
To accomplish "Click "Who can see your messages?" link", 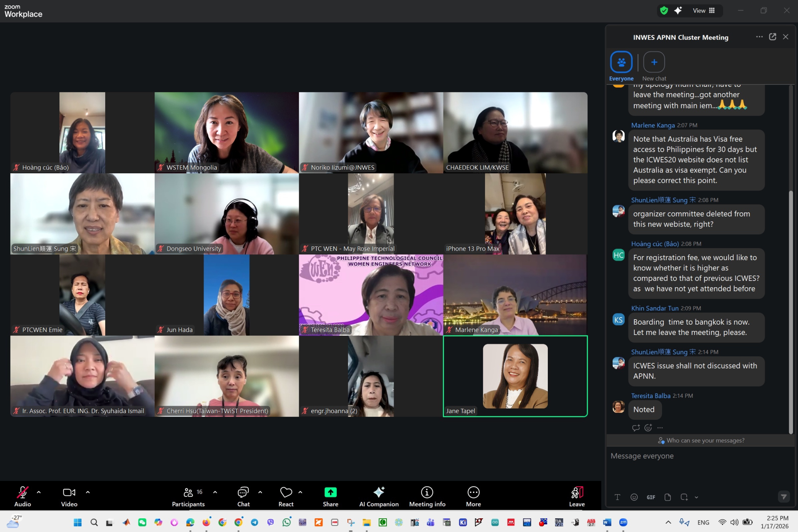I will tap(705, 441).
